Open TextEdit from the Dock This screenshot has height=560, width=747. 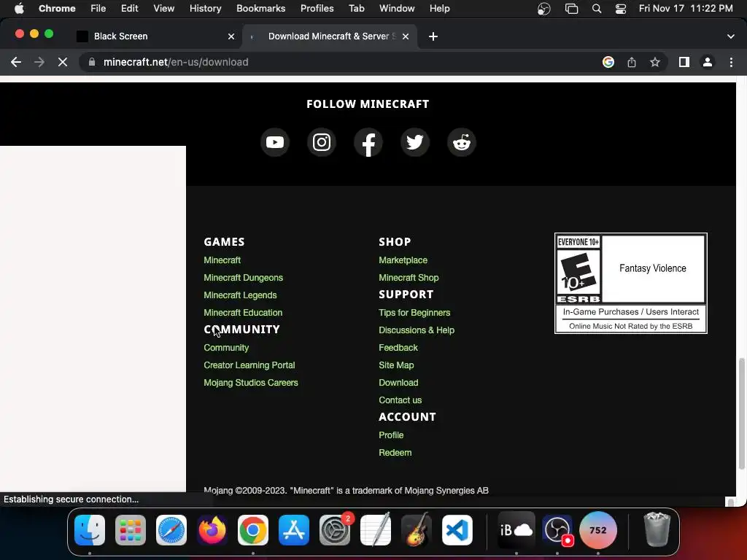[x=376, y=530]
